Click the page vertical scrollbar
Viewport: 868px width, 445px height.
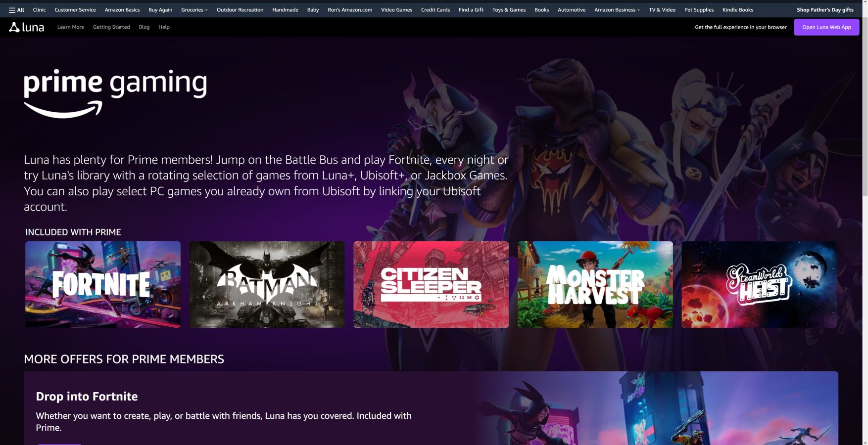(865, 222)
